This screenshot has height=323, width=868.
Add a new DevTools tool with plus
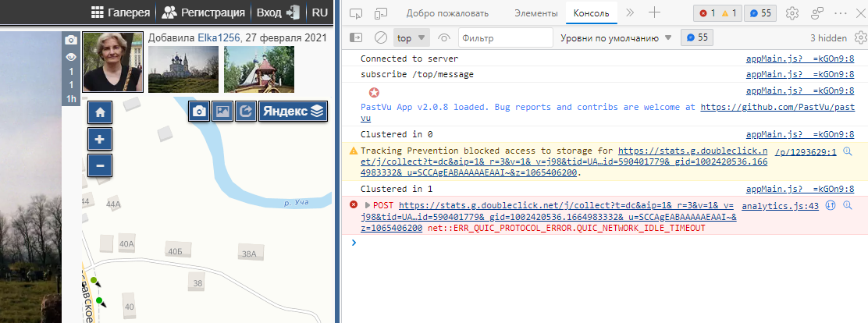click(654, 12)
